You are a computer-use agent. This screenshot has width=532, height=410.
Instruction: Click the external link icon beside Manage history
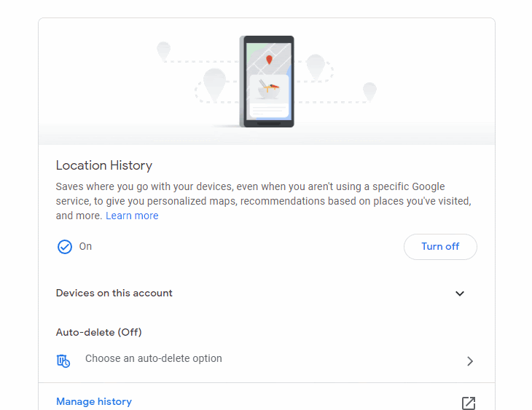click(x=468, y=403)
